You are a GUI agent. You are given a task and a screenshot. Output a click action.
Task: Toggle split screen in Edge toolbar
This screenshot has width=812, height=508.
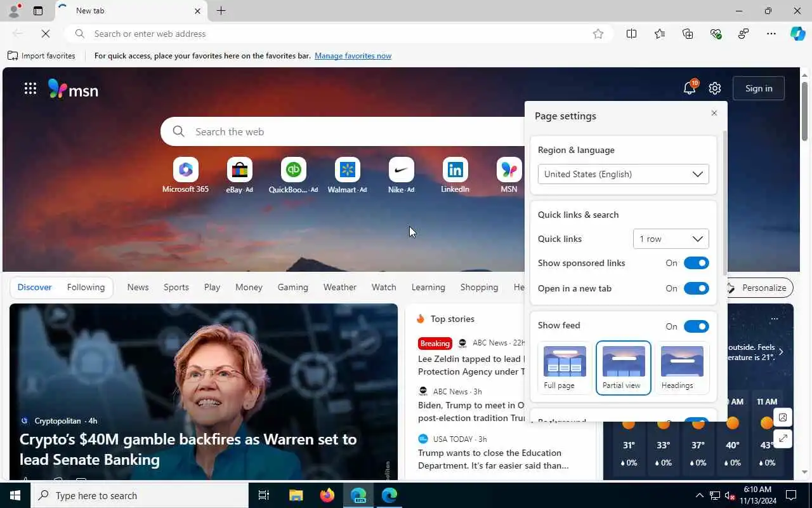[631, 34]
